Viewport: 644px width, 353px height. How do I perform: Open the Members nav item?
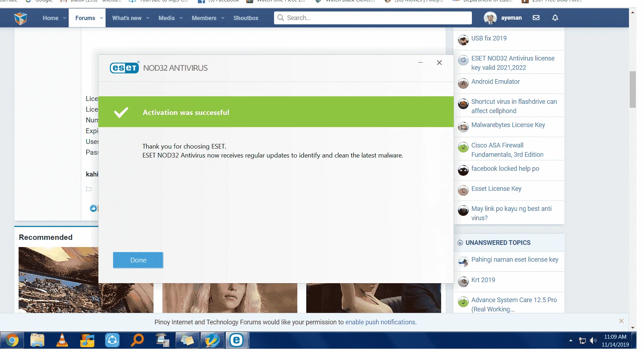(x=204, y=18)
